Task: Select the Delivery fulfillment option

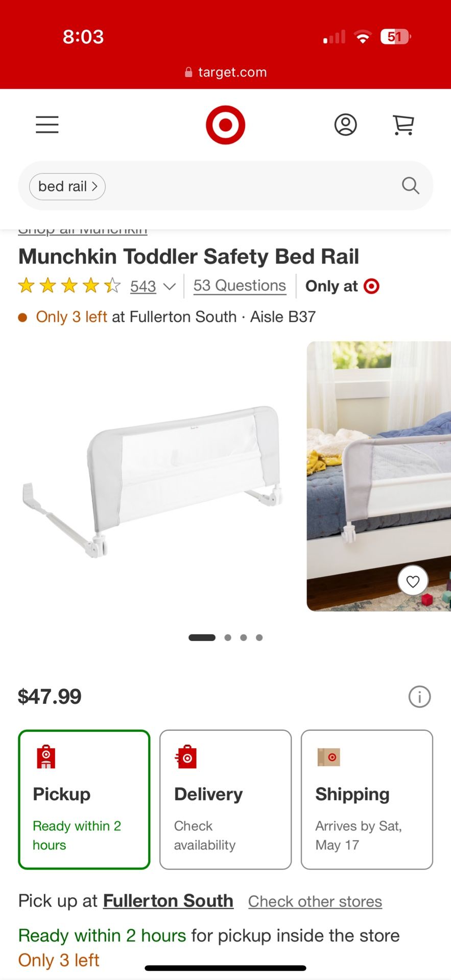Action: (225, 799)
